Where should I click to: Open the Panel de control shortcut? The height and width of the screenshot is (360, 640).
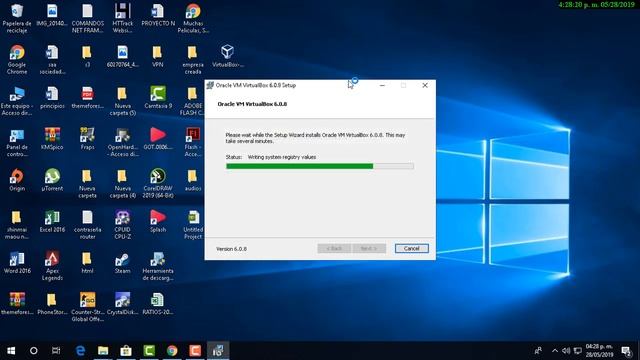click(x=17, y=142)
